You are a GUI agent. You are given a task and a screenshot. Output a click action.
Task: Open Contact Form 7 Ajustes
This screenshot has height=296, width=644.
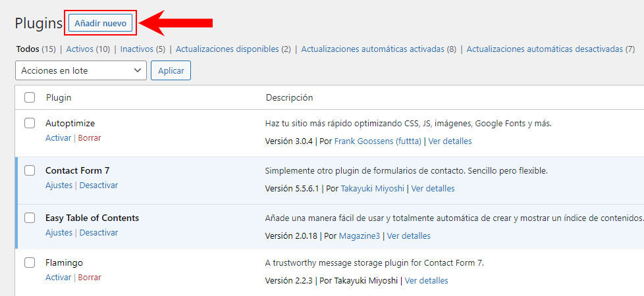59,185
